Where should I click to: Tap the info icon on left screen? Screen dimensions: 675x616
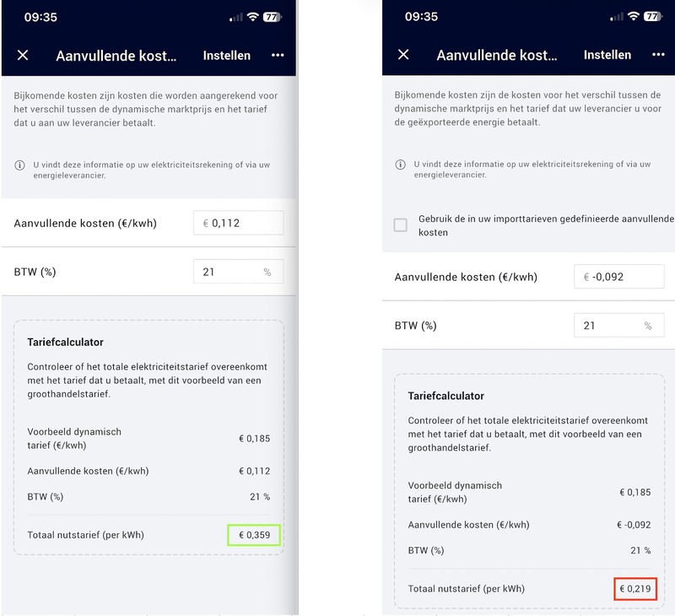[20, 165]
